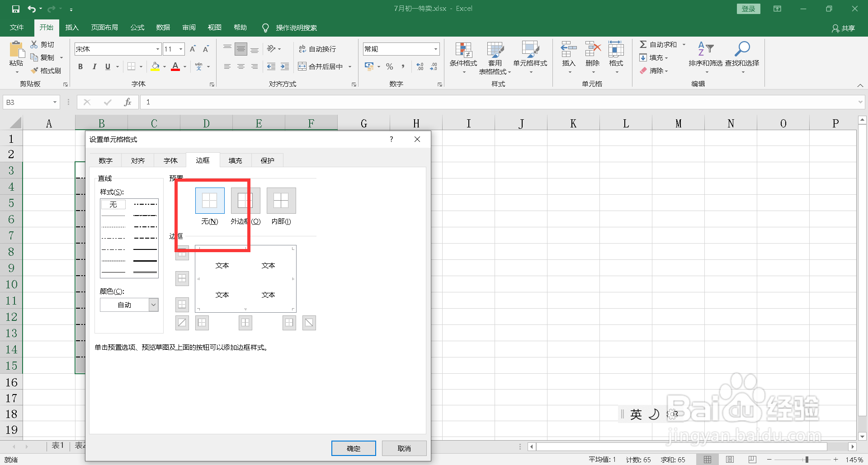Open the 保护 tab in dialog
This screenshot has height=465, width=868.
pos(267,160)
